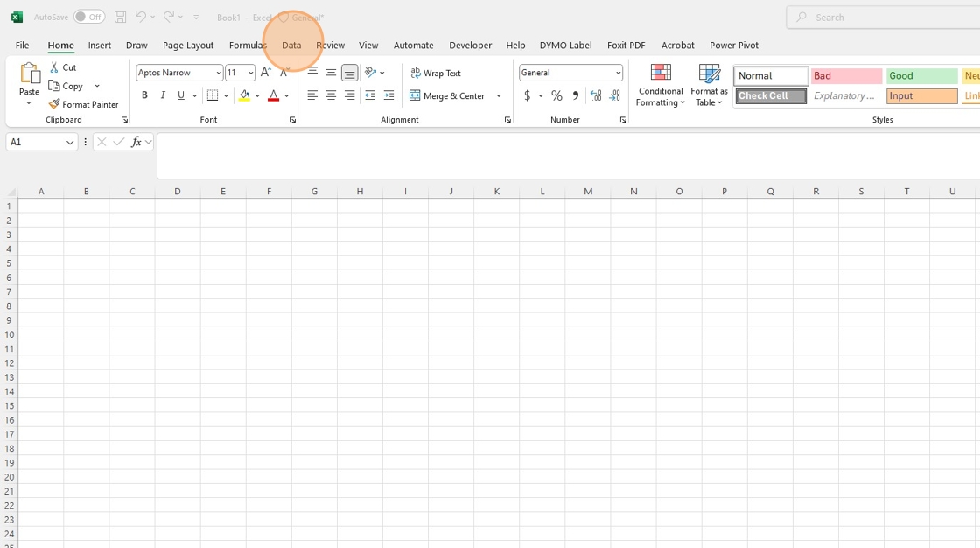
Task: Open the number format dropdown
Action: pyautogui.click(x=618, y=74)
